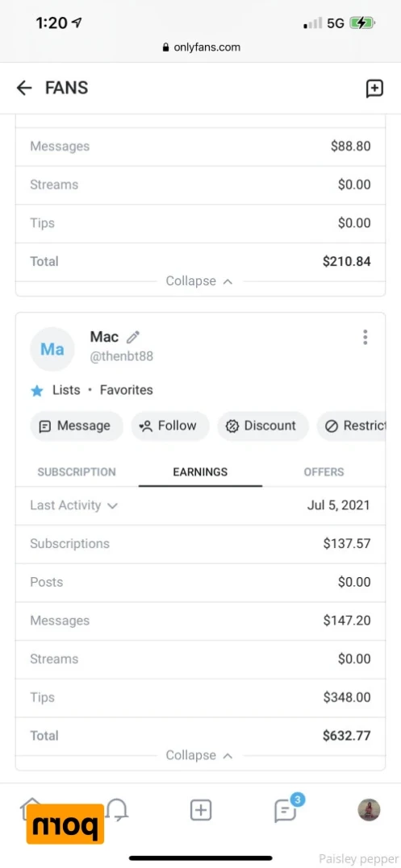Collapse the upper fan's earnings card
This screenshot has width=401, height=868.
pyautogui.click(x=198, y=281)
